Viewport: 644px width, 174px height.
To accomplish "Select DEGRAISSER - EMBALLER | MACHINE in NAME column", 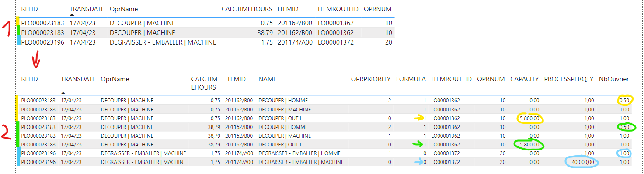I will [x=301, y=162].
